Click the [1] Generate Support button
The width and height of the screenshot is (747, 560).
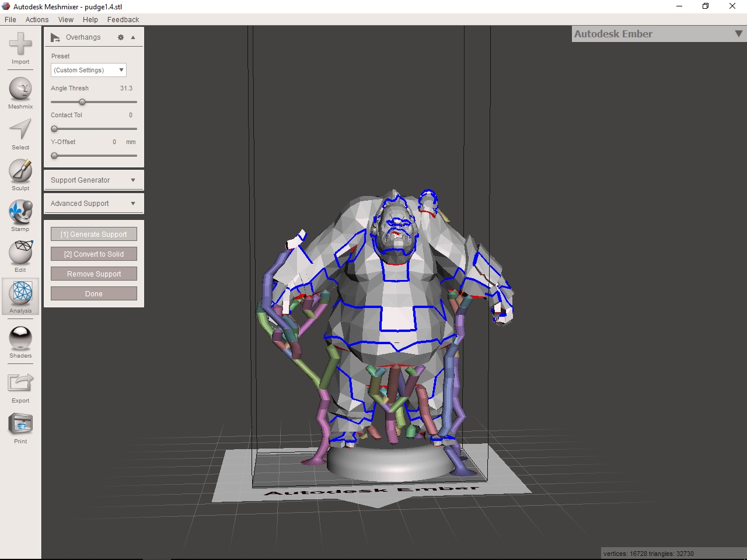click(94, 234)
